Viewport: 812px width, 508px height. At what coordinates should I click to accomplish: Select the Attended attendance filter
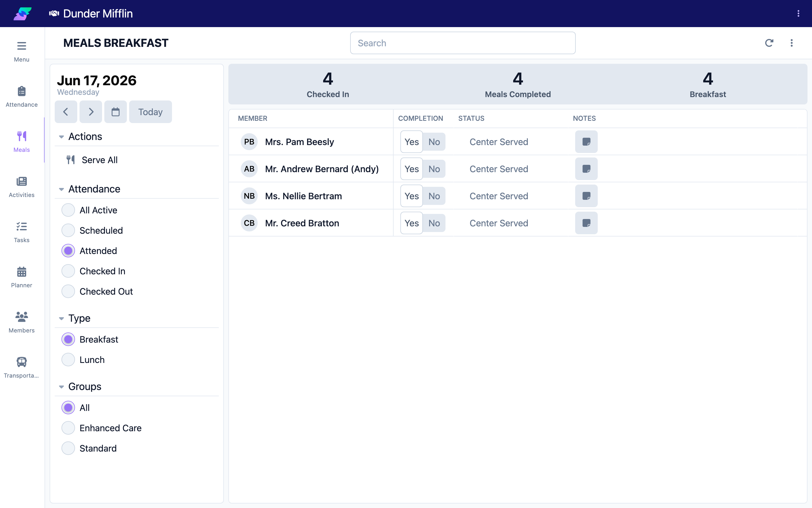(68, 251)
